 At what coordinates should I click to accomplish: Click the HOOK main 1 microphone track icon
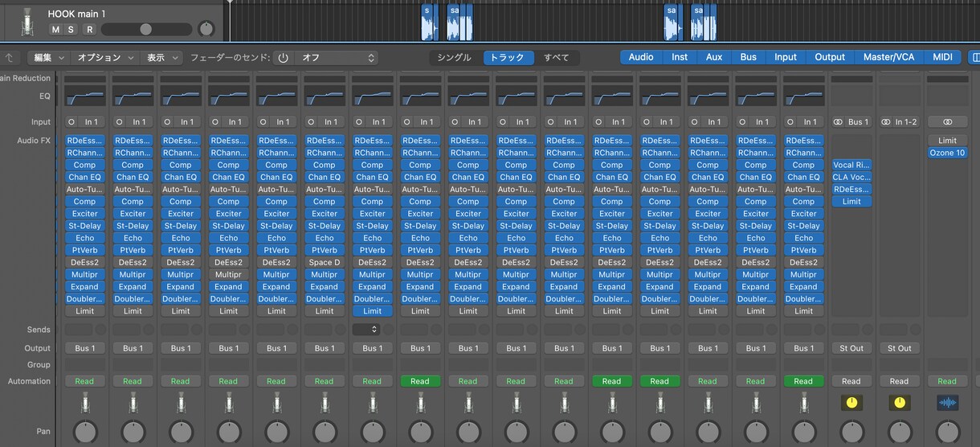27,21
